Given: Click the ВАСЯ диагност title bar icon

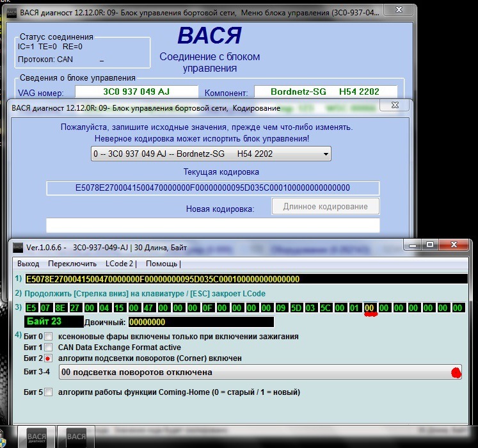Looking at the screenshot, I should click(12, 13).
